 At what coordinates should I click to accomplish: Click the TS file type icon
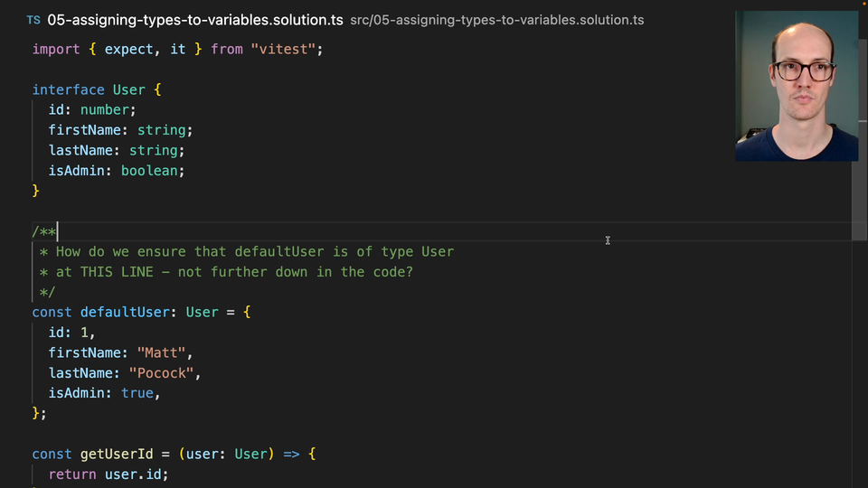pos(33,20)
